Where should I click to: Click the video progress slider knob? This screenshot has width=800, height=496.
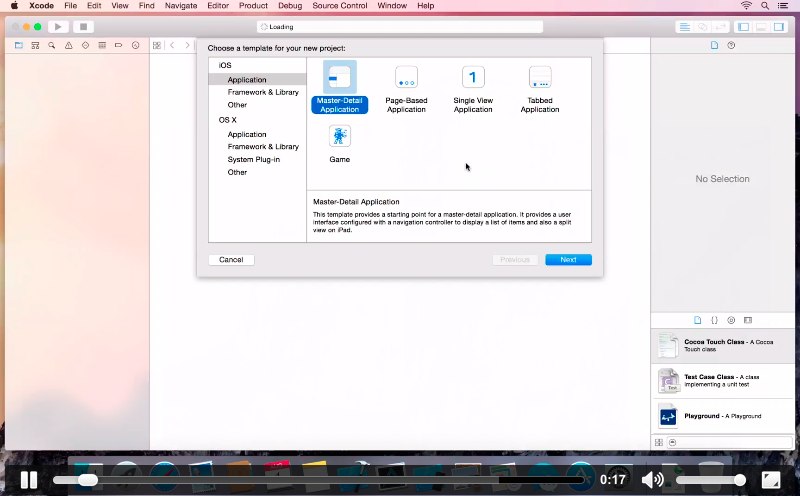[88, 480]
